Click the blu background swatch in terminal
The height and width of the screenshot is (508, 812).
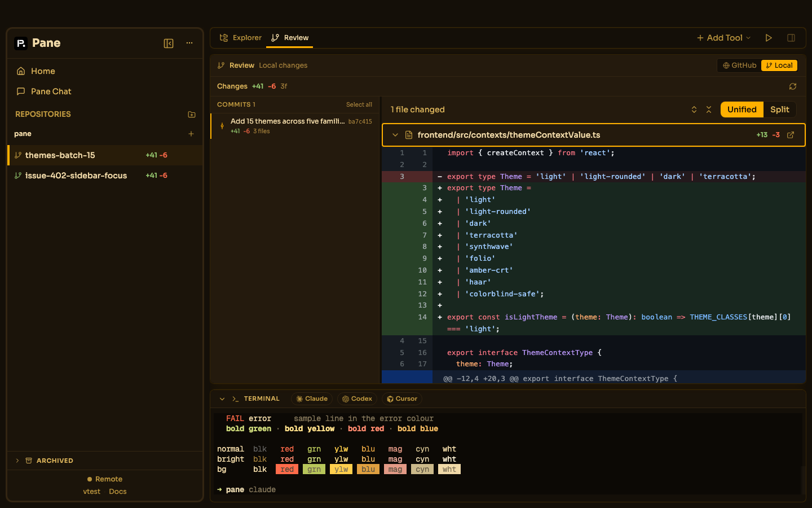click(x=368, y=470)
